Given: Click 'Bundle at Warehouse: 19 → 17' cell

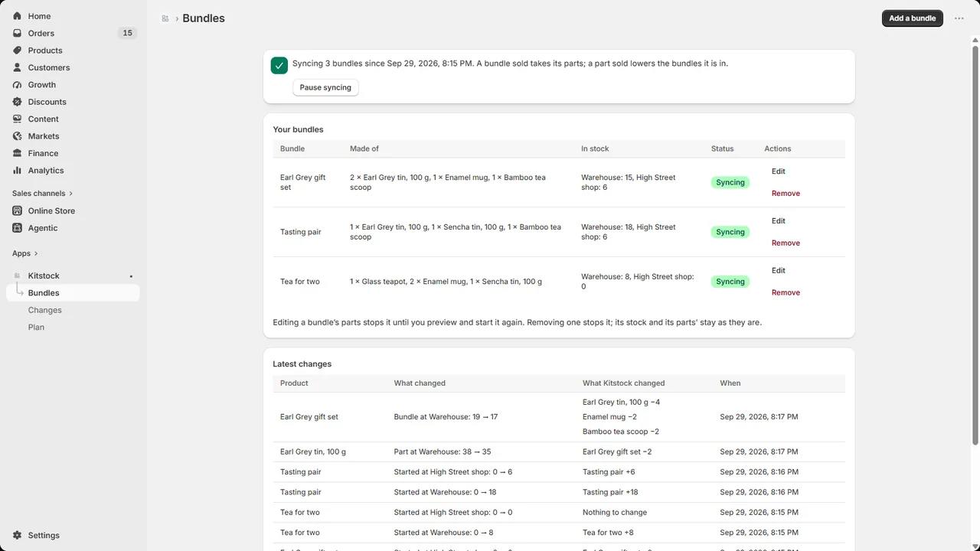Looking at the screenshot, I should click(x=446, y=417).
